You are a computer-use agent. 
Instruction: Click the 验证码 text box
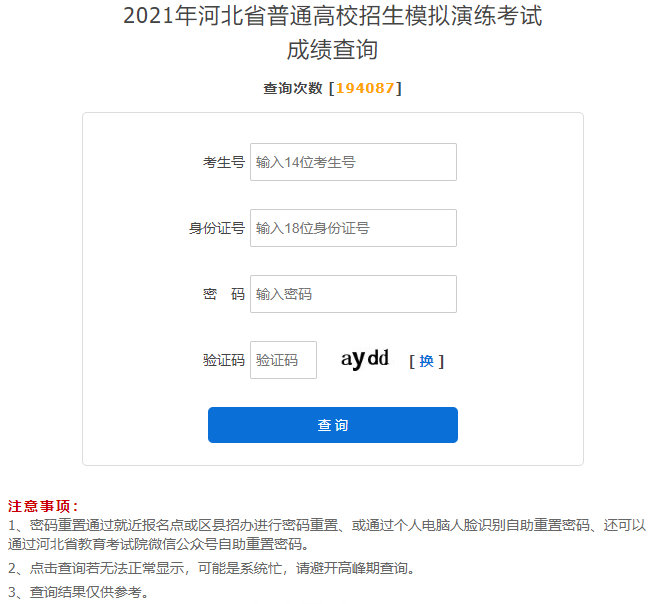point(283,360)
